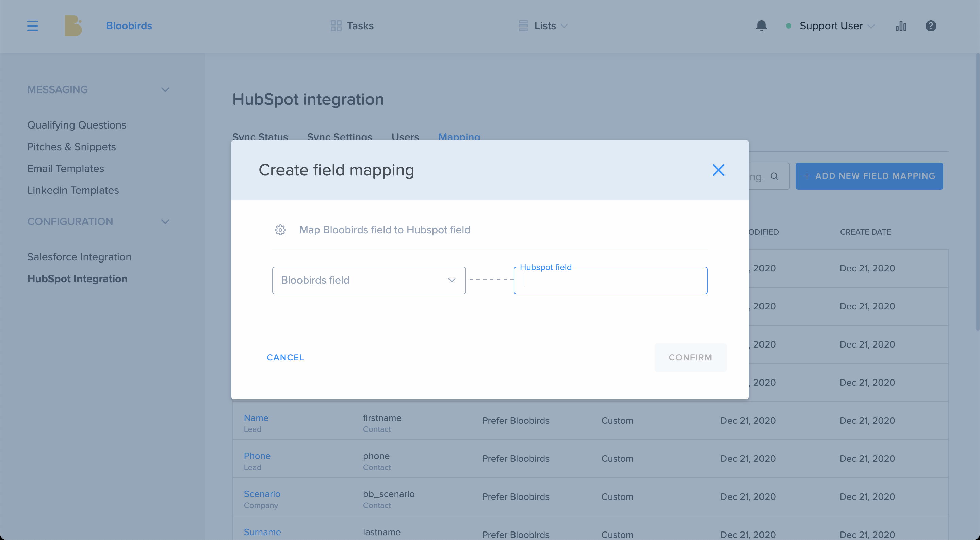Focus the Hubspot field input
980x540 pixels.
click(610, 280)
